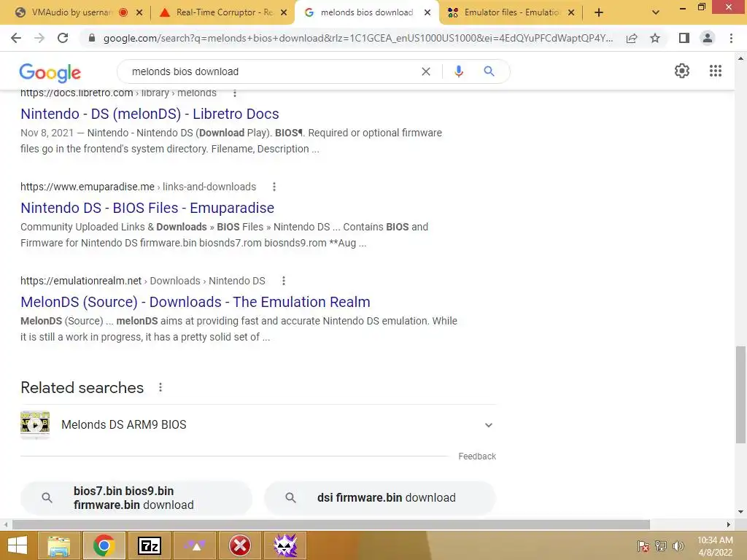
Task: Close the Real-Time Corruptor tab
Action: coord(284,13)
